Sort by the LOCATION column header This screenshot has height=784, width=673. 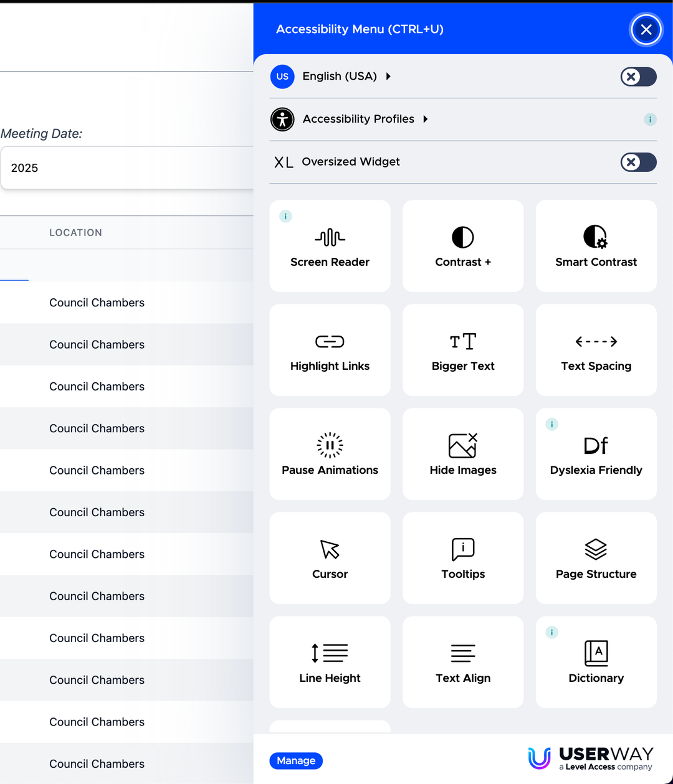coord(75,233)
